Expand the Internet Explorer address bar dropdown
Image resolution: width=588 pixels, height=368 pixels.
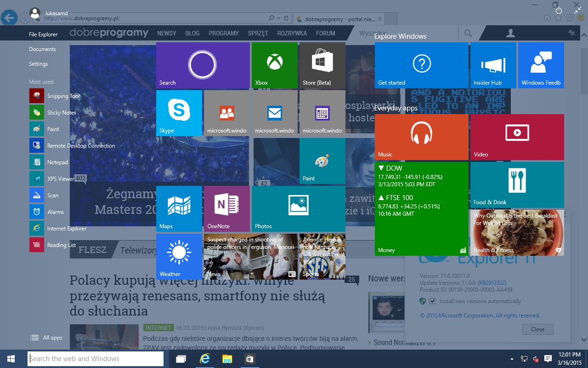[278, 18]
